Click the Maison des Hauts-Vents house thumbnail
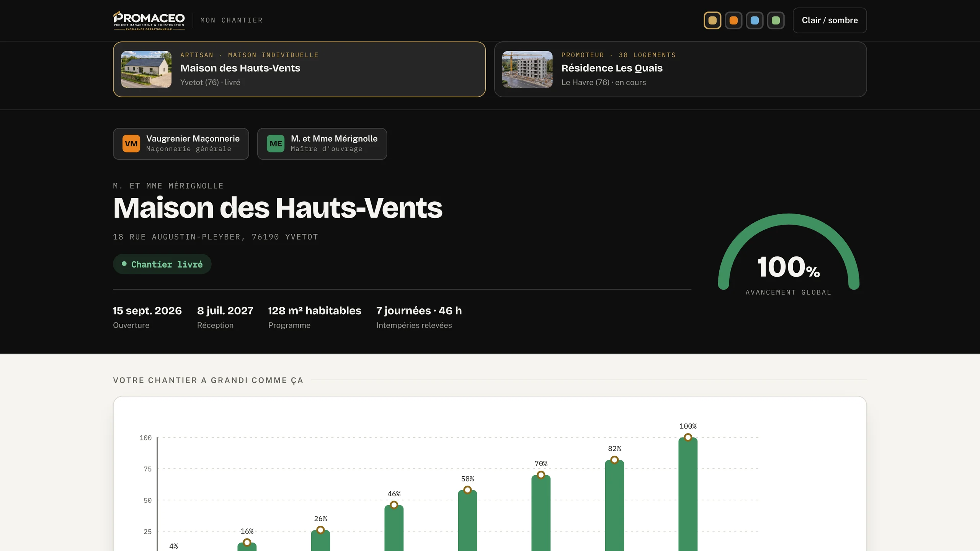This screenshot has width=980, height=551. point(146,69)
